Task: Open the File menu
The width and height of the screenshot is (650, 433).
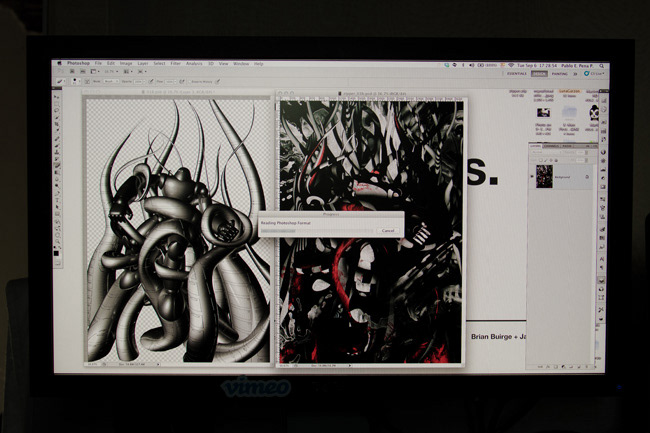Action: [98, 63]
